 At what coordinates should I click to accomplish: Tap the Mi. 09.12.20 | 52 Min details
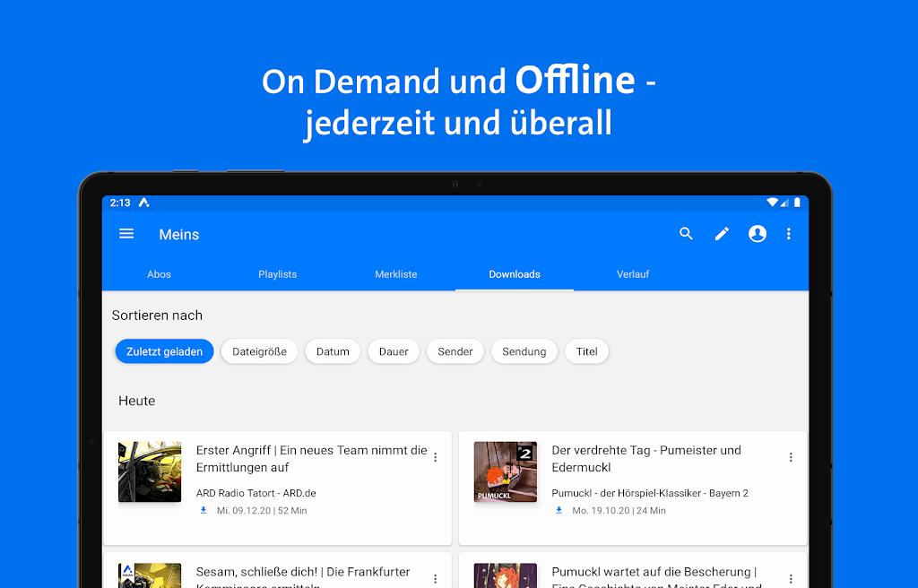[x=262, y=511]
